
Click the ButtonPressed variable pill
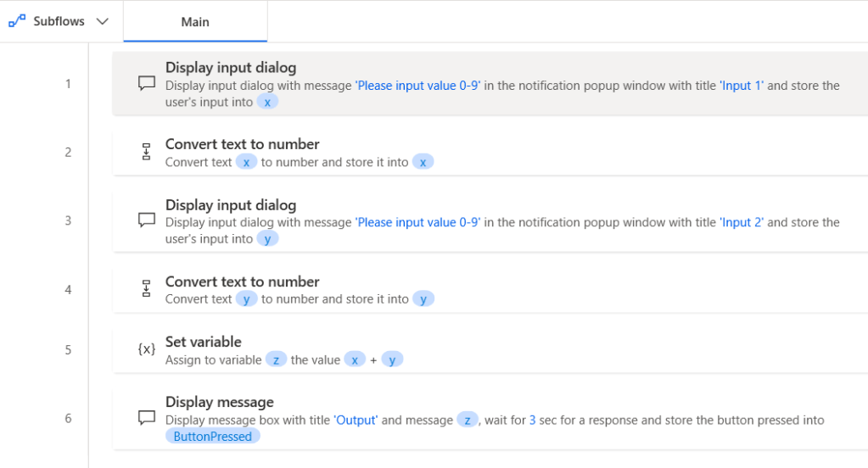pos(213,437)
